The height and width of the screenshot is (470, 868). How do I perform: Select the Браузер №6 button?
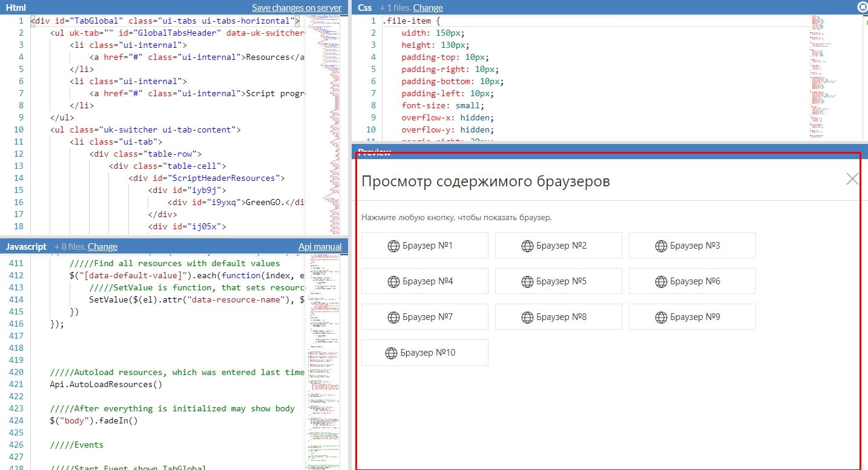pos(692,281)
